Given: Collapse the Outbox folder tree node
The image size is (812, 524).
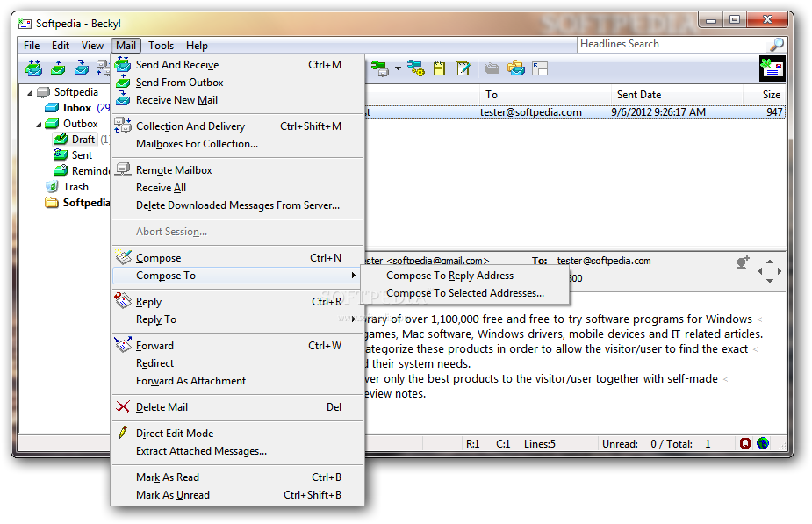Looking at the screenshot, I should (39, 125).
